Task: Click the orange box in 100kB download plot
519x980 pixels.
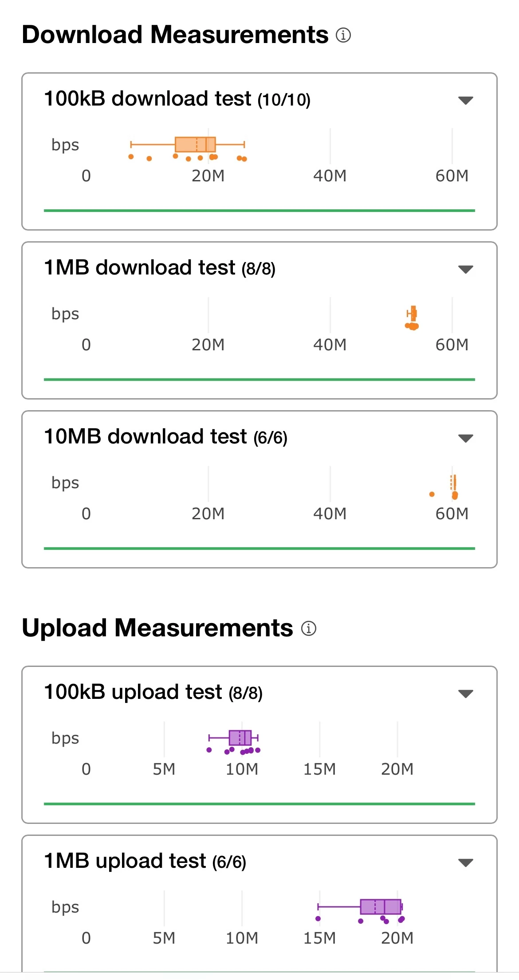Action: click(195, 145)
